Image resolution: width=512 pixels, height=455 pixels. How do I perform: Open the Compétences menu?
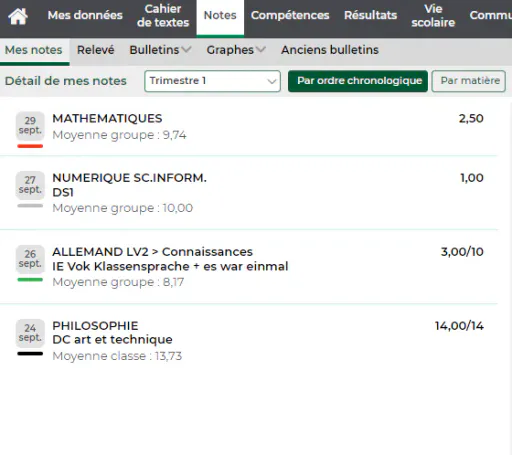click(290, 15)
